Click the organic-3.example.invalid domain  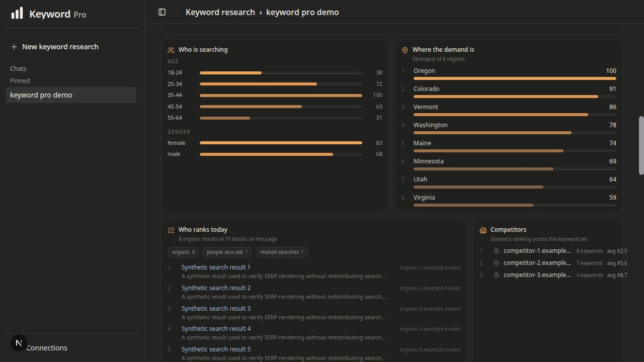[430, 309]
